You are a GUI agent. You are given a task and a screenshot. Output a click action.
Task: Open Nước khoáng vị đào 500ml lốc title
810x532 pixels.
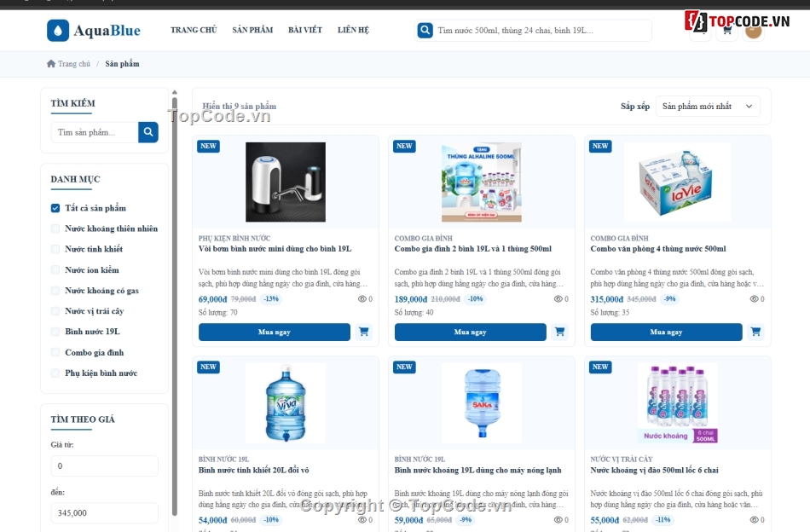pyautogui.click(x=655, y=470)
